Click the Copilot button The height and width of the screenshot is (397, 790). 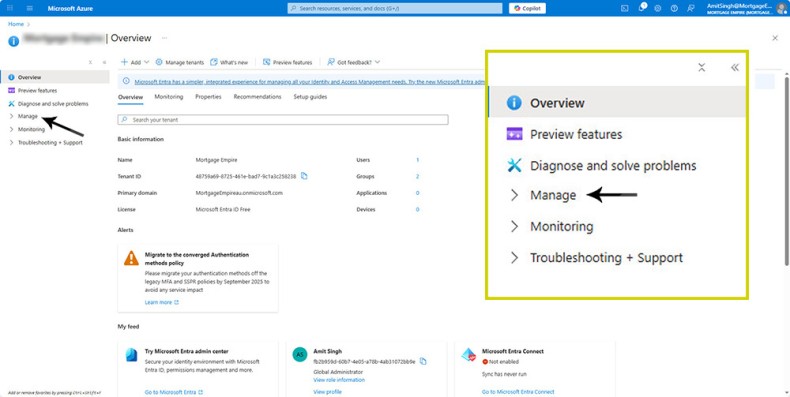527,8
